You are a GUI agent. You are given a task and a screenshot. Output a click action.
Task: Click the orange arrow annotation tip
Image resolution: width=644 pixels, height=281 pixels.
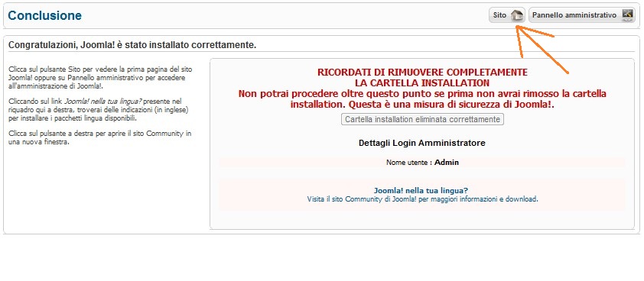point(517,27)
